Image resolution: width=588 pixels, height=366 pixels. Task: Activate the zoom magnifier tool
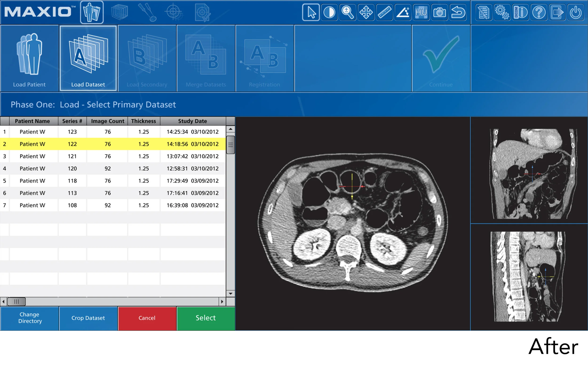pyautogui.click(x=348, y=12)
